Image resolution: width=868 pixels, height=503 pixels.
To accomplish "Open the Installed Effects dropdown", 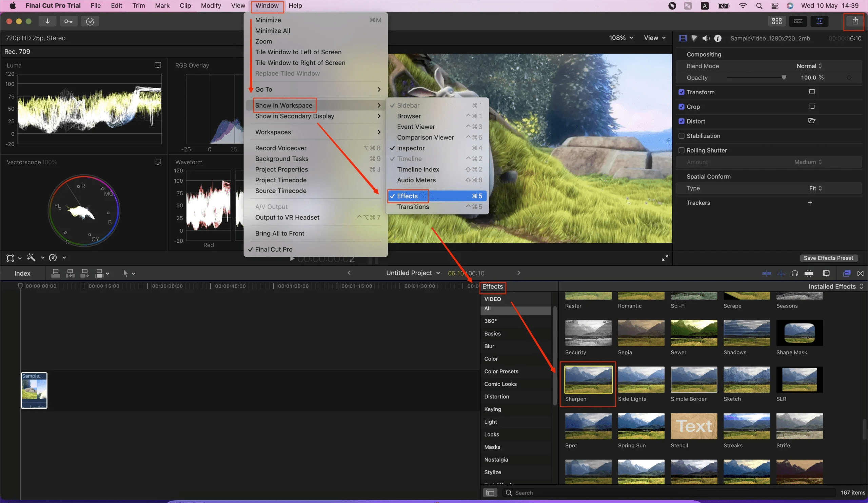I will [835, 286].
